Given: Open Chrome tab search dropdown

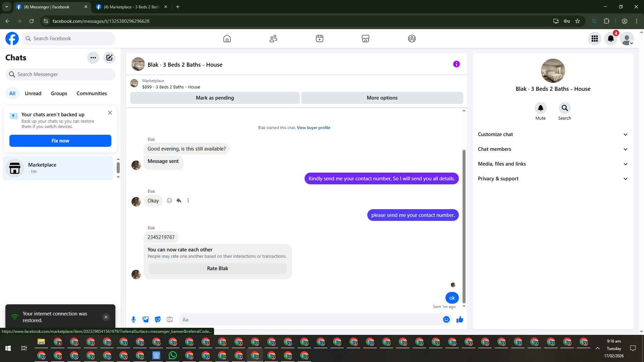Looking at the screenshot, I should 7,7.
